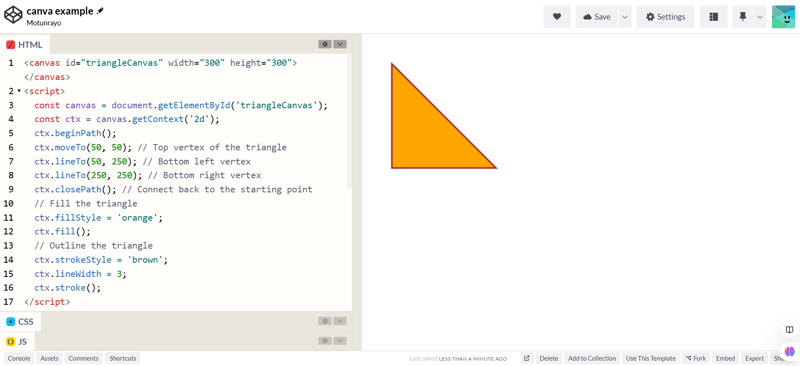Select the CSS editor tab

tap(20, 322)
